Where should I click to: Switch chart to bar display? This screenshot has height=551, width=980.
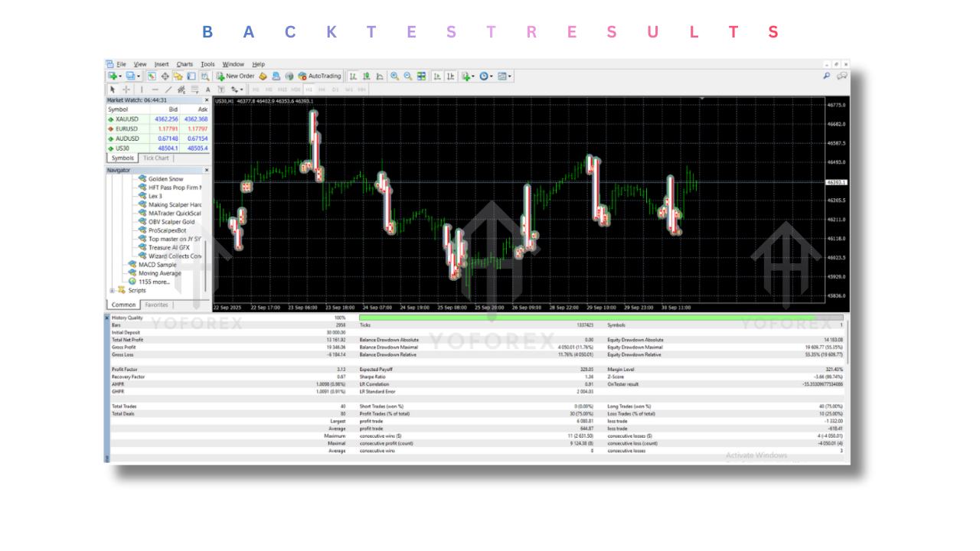353,76
